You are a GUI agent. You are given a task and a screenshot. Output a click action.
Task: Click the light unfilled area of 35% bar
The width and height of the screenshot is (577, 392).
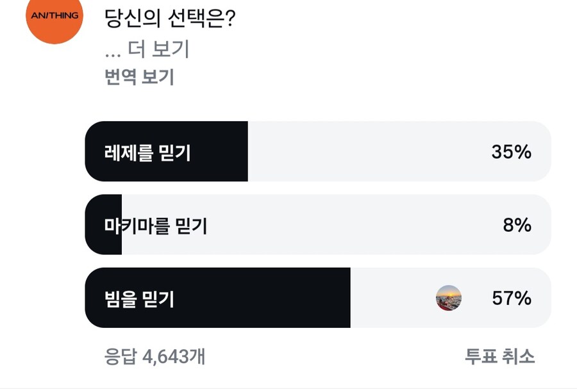point(365,152)
